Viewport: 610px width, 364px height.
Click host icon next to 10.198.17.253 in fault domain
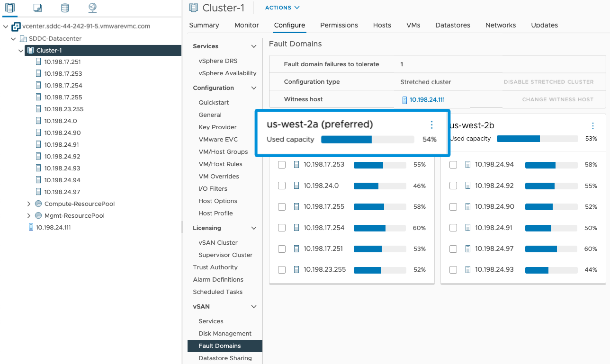pyautogui.click(x=296, y=165)
